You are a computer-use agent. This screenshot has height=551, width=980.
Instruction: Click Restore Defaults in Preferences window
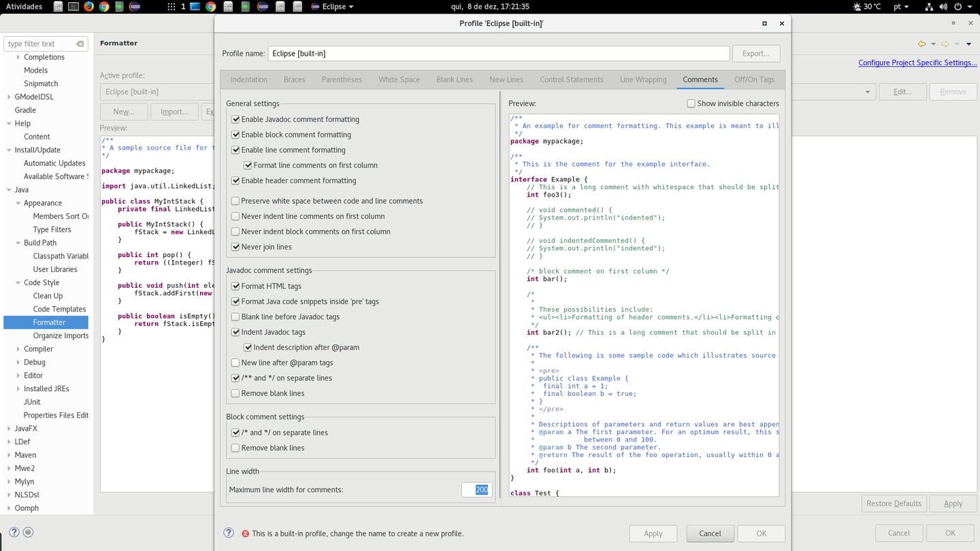[894, 503]
